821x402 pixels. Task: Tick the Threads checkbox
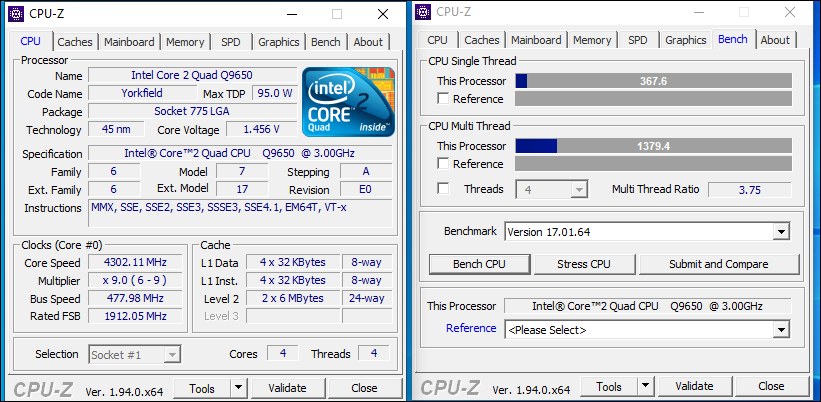(443, 189)
